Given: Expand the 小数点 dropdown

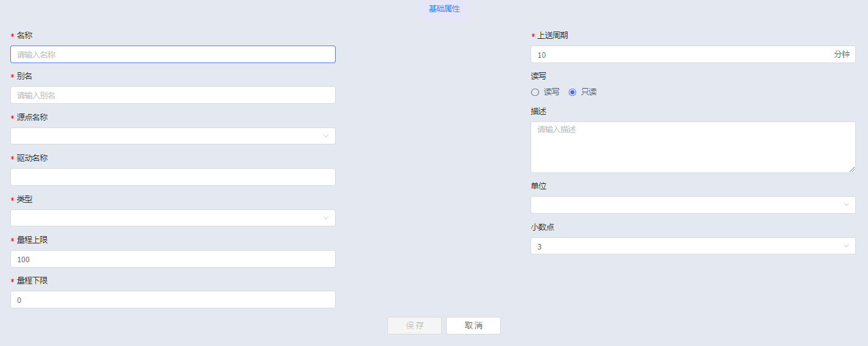Looking at the screenshot, I should click(x=693, y=246).
